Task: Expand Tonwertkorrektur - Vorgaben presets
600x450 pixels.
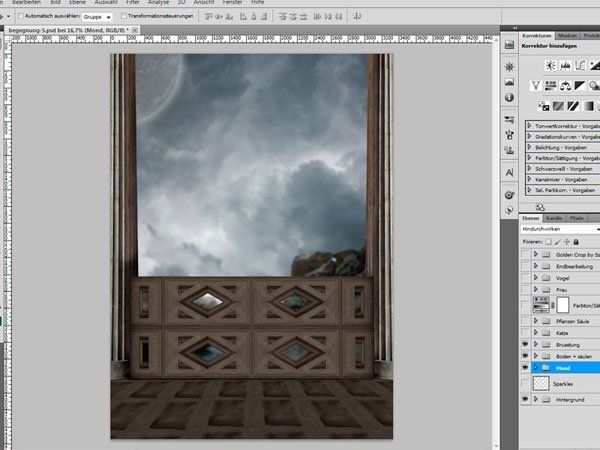Action: [x=530, y=125]
